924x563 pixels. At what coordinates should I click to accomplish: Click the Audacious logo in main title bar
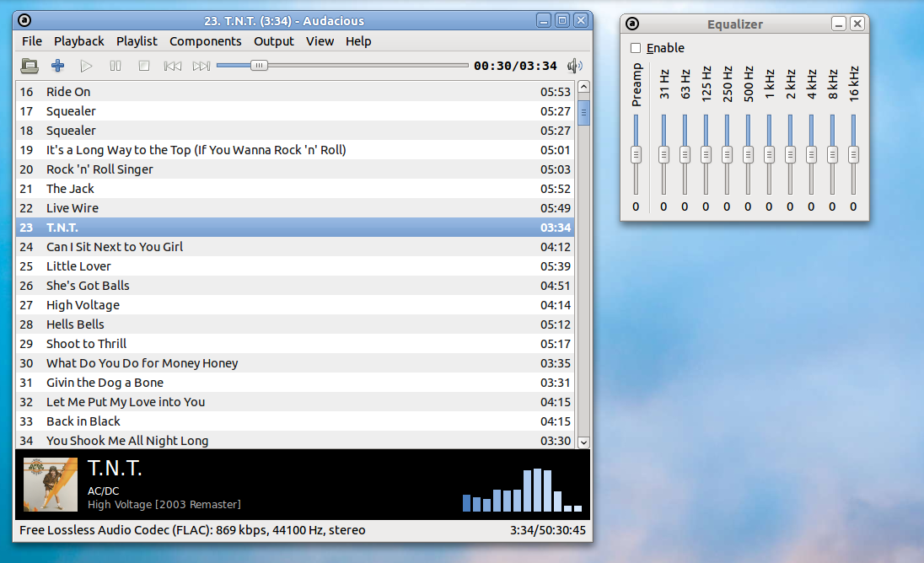[x=24, y=20]
